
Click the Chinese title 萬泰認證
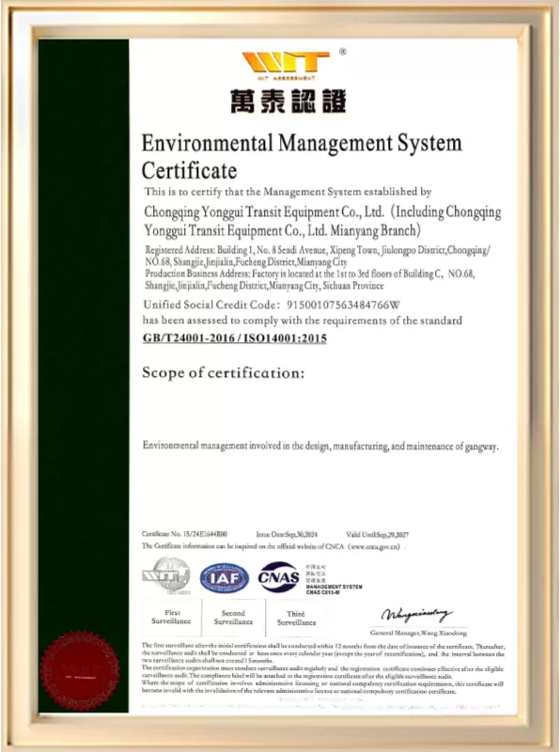288,102
